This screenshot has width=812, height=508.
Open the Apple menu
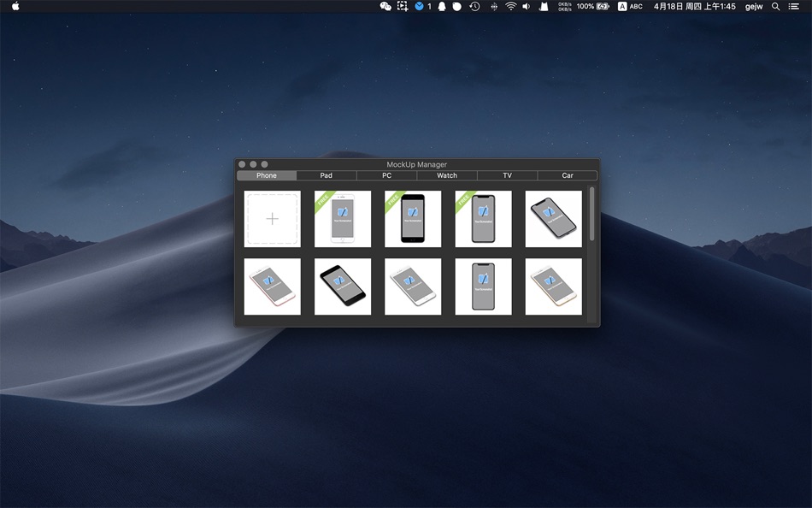[15, 6]
